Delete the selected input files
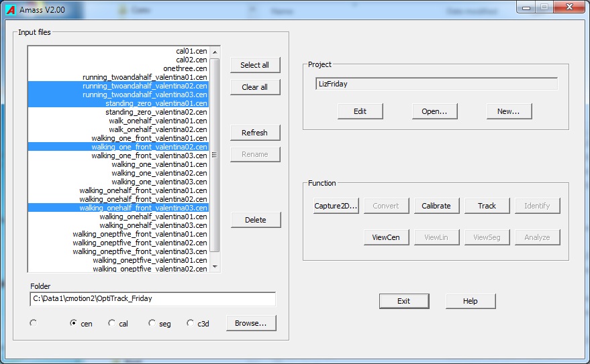 coord(255,220)
